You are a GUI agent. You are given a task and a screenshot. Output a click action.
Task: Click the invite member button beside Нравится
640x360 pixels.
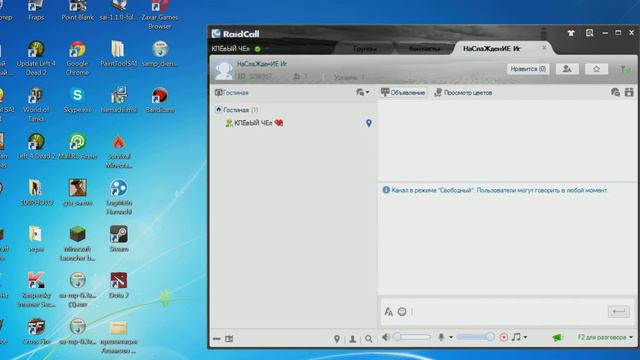[x=567, y=69]
